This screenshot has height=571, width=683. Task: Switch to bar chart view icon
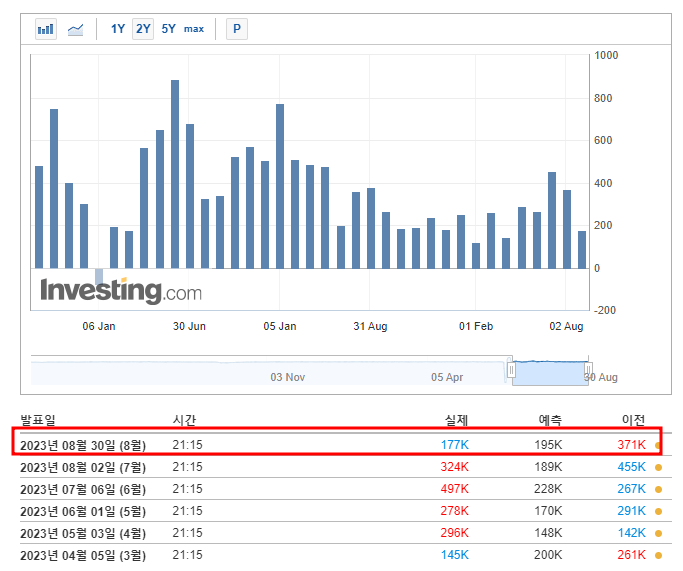click(46, 29)
